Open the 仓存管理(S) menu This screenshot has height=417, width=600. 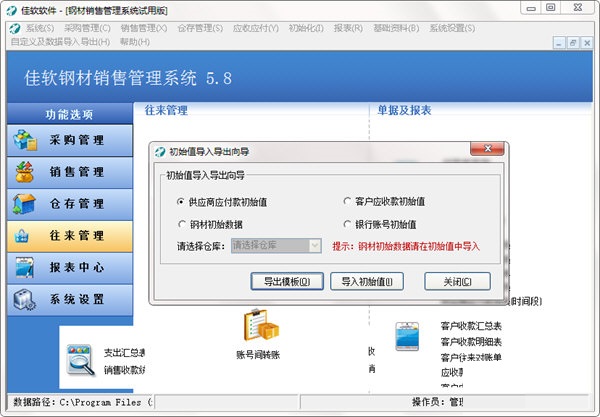click(x=200, y=28)
